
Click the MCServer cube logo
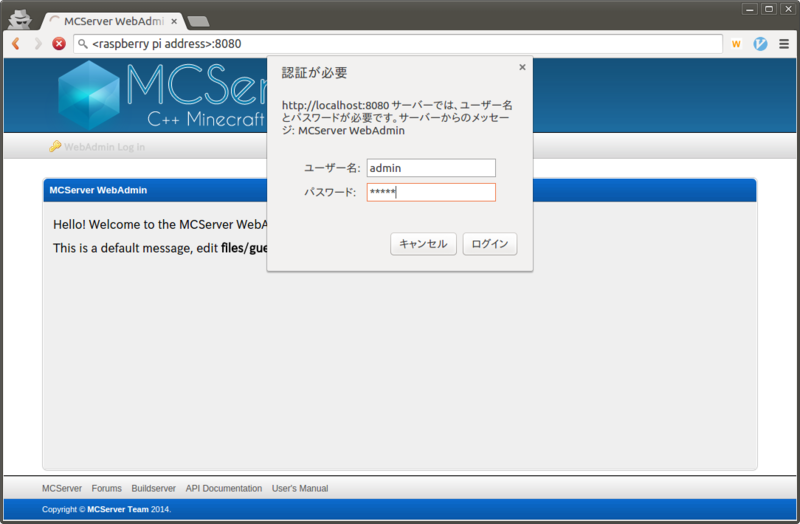(89, 95)
